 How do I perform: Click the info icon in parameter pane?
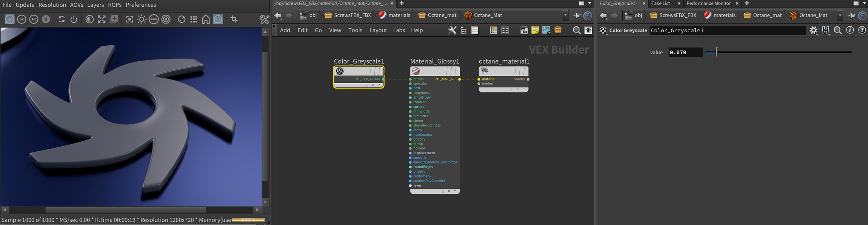[850, 30]
